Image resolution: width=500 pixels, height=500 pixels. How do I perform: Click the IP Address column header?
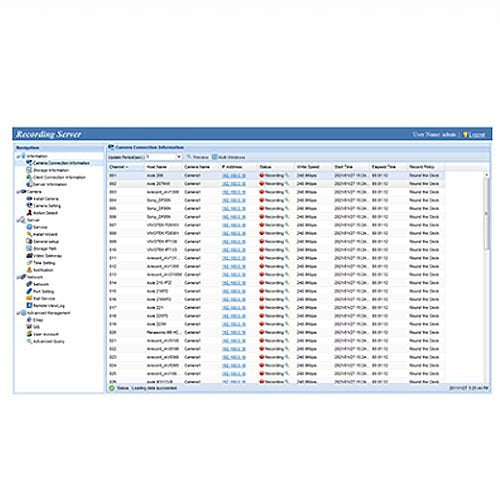(x=239, y=167)
